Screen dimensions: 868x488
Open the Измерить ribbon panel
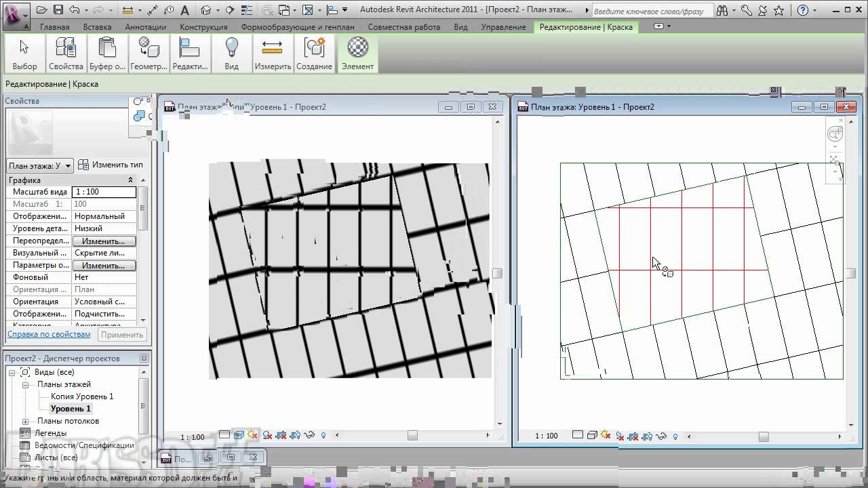[273, 54]
